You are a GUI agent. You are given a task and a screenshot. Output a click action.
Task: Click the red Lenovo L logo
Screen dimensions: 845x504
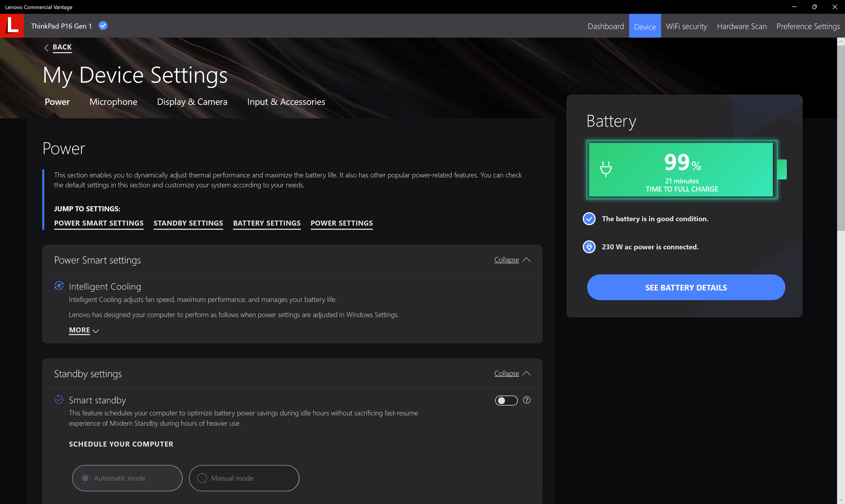[x=12, y=26]
